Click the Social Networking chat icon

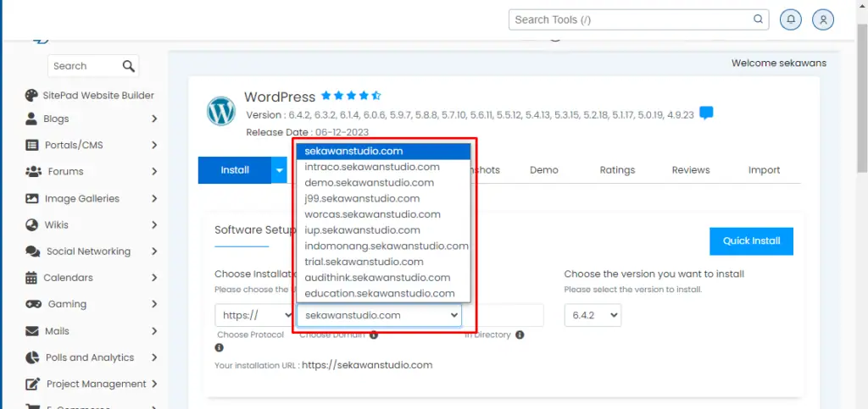tap(33, 251)
